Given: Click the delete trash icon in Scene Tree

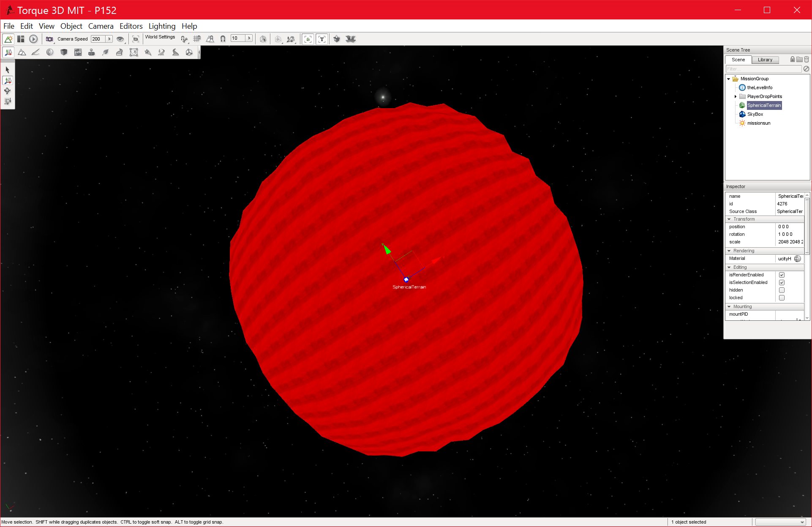Looking at the screenshot, I should click(x=807, y=59).
